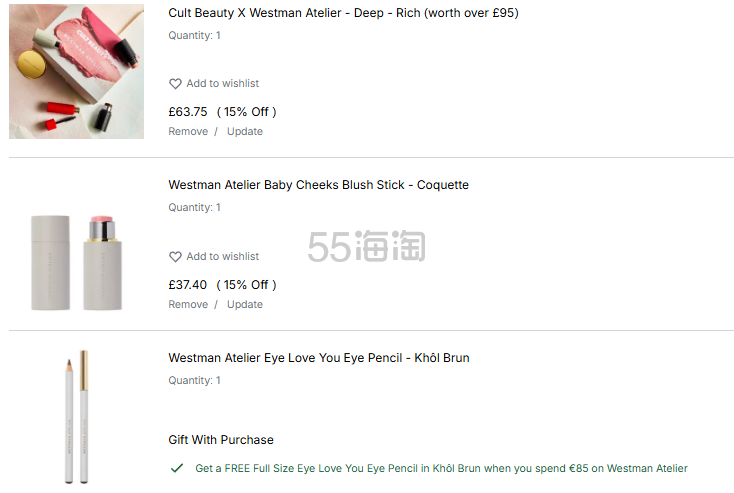
Task: Update the Cult Beauty X Westman Atelier item
Action: 245,132
